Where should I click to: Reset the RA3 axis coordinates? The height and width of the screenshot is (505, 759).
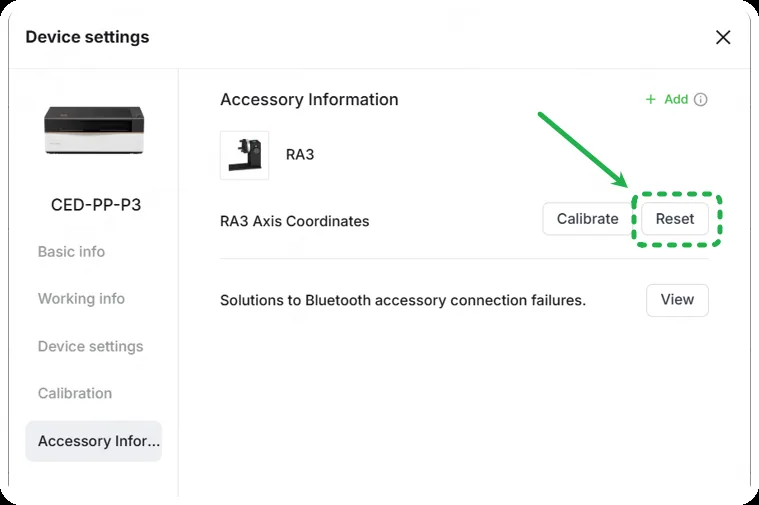pyautogui.click(x=675, y=219)
